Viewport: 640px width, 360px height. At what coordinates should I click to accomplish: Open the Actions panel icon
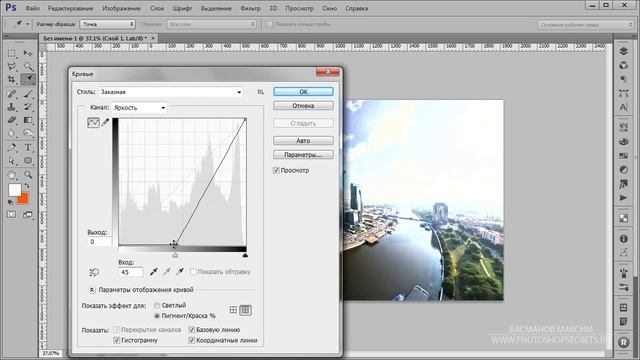click(623, 198)
